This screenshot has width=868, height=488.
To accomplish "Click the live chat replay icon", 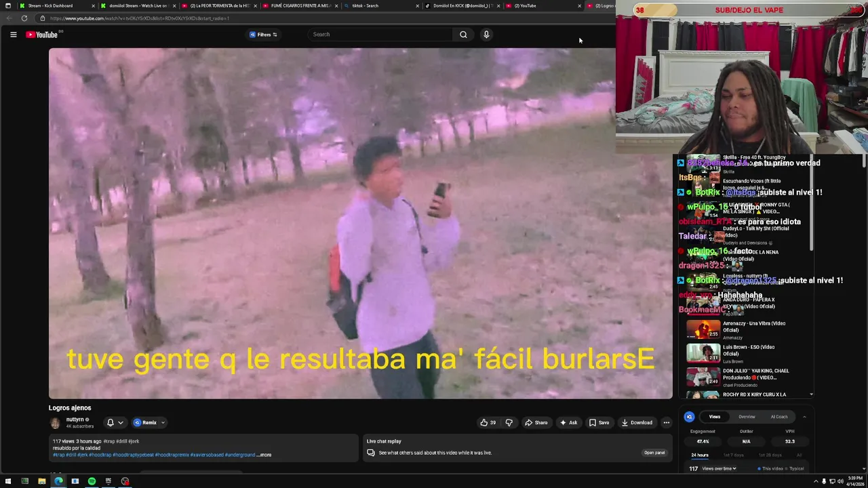I will pos(371,453).
